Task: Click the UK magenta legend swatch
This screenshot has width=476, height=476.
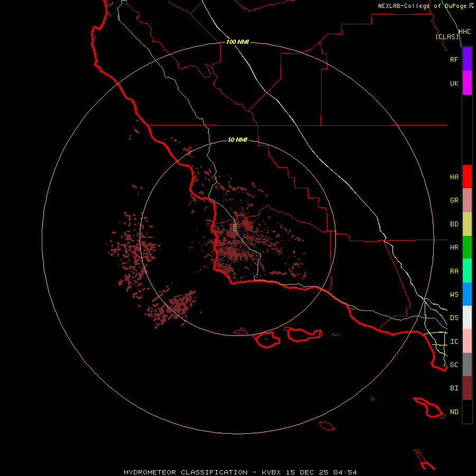Action: tap(467, 83)
